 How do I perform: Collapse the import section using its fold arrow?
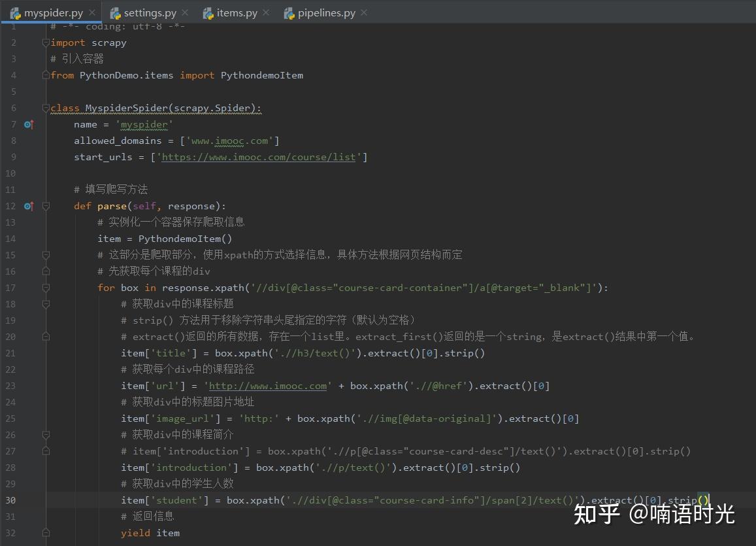pyautogui.click(x=45, y=42)
